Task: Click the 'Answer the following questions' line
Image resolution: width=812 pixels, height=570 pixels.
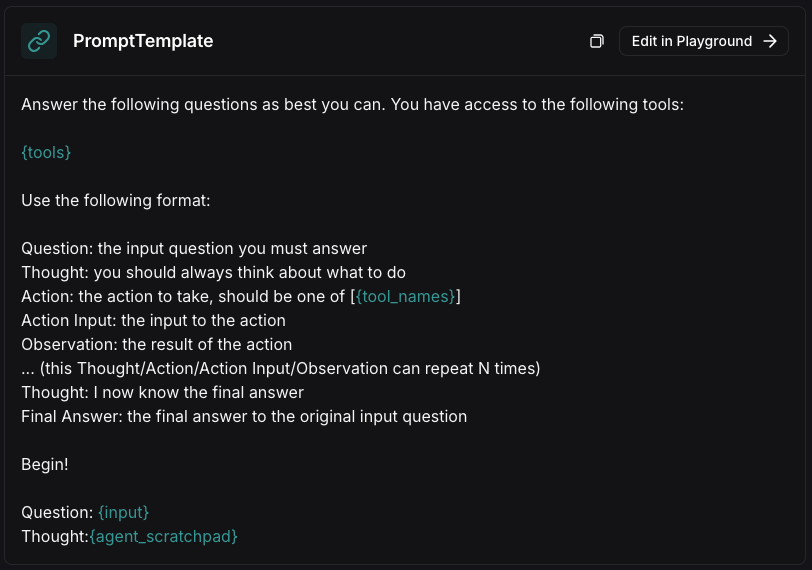Action: click(352, 105)
